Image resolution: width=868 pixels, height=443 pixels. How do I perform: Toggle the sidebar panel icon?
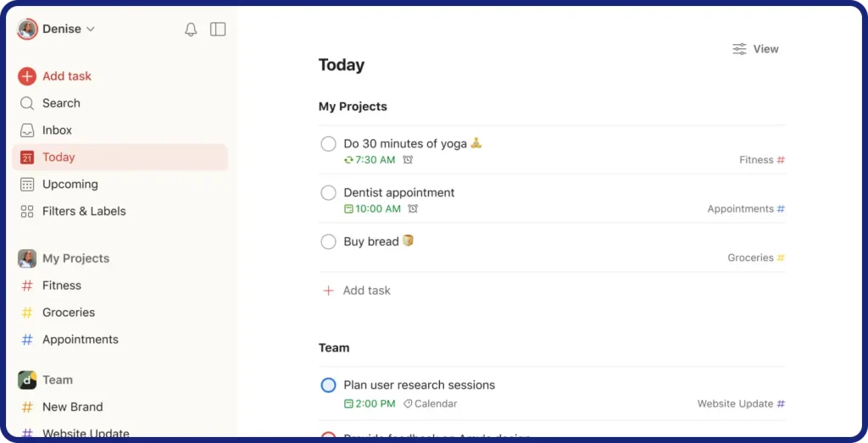218,30
